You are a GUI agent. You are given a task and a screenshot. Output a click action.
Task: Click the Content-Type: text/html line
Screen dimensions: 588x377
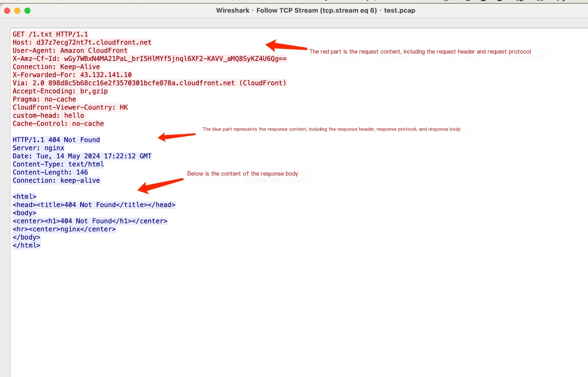click(58, 164)
